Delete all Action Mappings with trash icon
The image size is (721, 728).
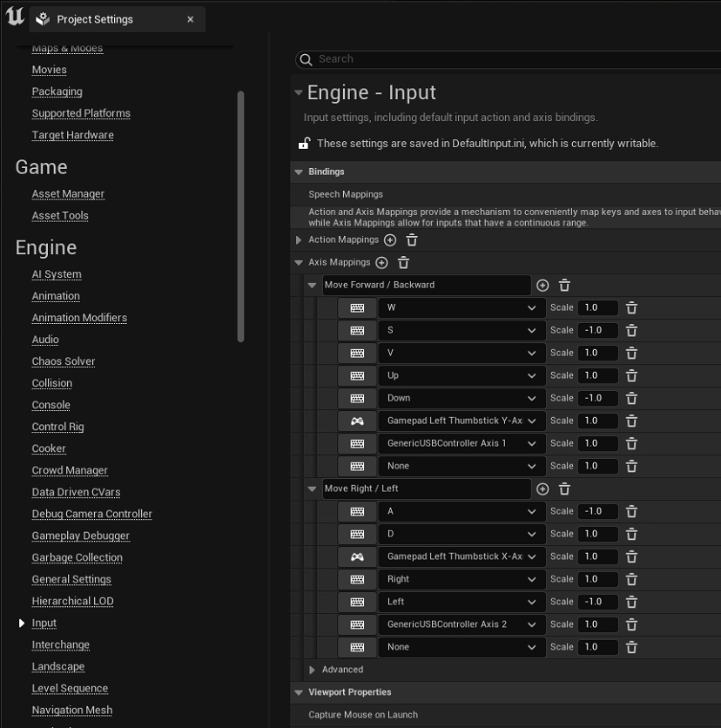click(412, 240)
